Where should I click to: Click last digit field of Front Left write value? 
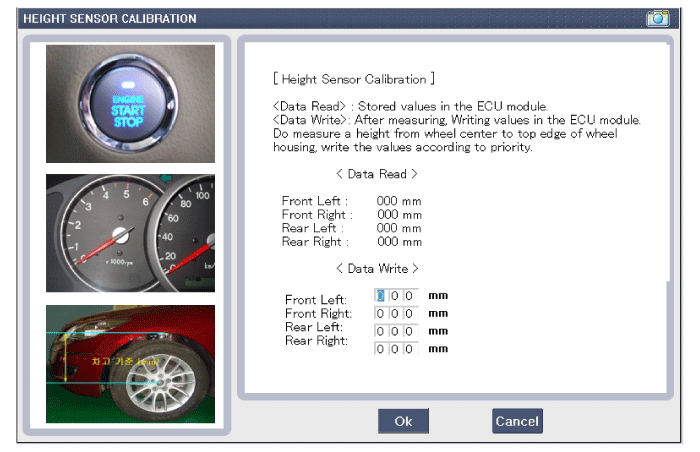(x=410, y=296)
